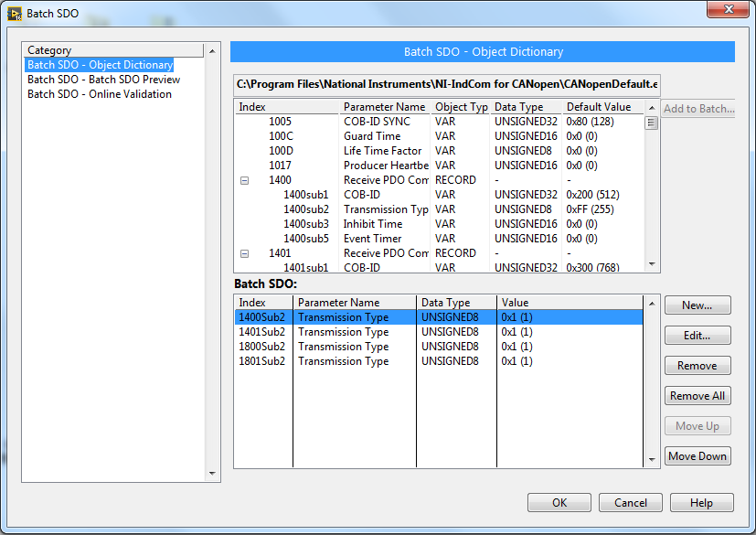Screen dimensions: 756x535
Task: Click the Default Value column header
Action: click(603, 107)
